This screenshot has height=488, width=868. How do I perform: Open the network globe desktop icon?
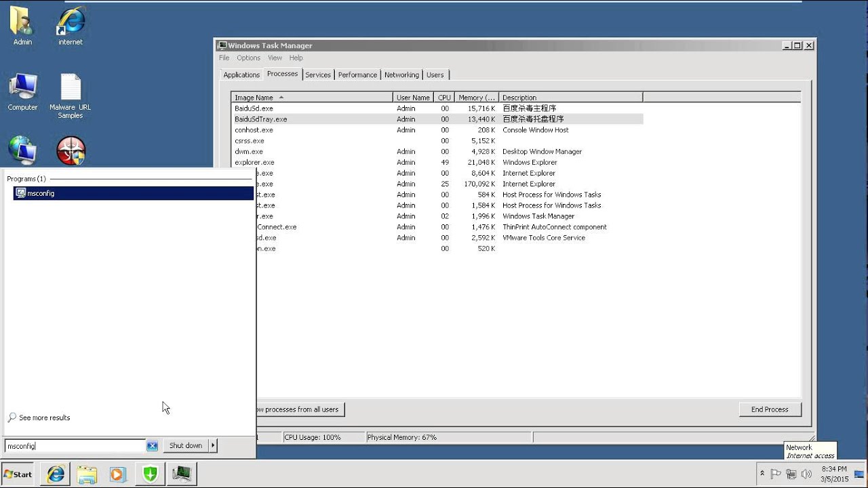[22, 150]
